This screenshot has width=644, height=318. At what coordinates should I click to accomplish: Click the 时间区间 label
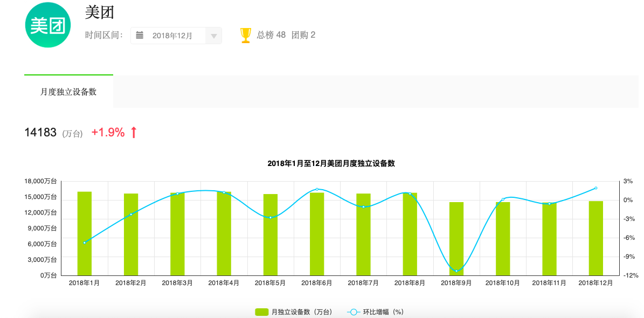pyautogui.click(x=105, y=36)
